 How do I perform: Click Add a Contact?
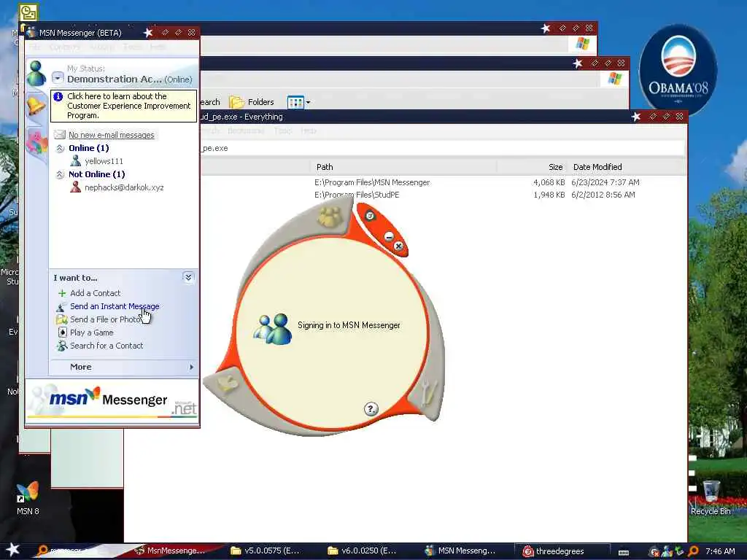[96, 293]
